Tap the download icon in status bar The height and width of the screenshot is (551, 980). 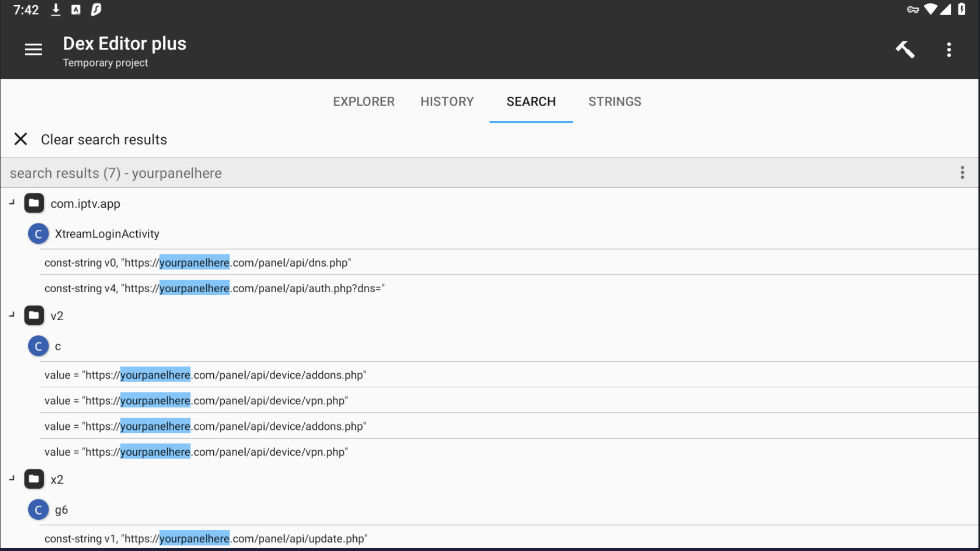click(x=56, y=10)
